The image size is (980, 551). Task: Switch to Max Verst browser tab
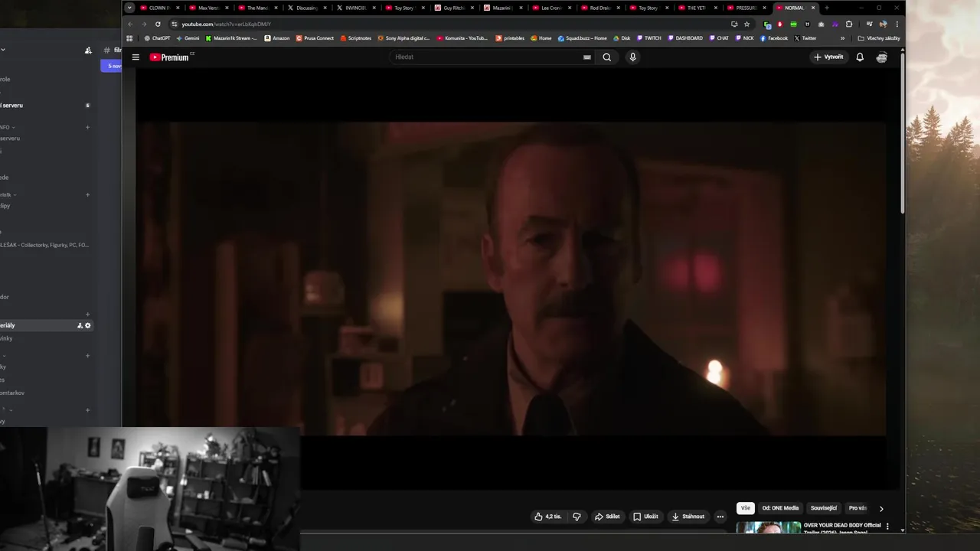208,8
